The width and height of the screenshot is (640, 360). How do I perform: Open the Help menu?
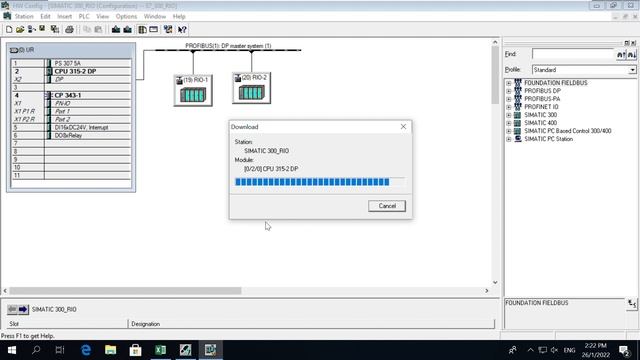179,17
